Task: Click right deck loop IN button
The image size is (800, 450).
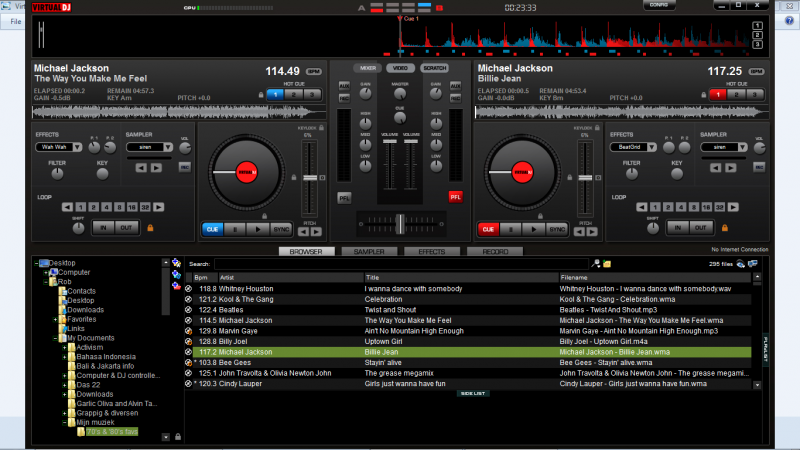Action: [678, 228]
